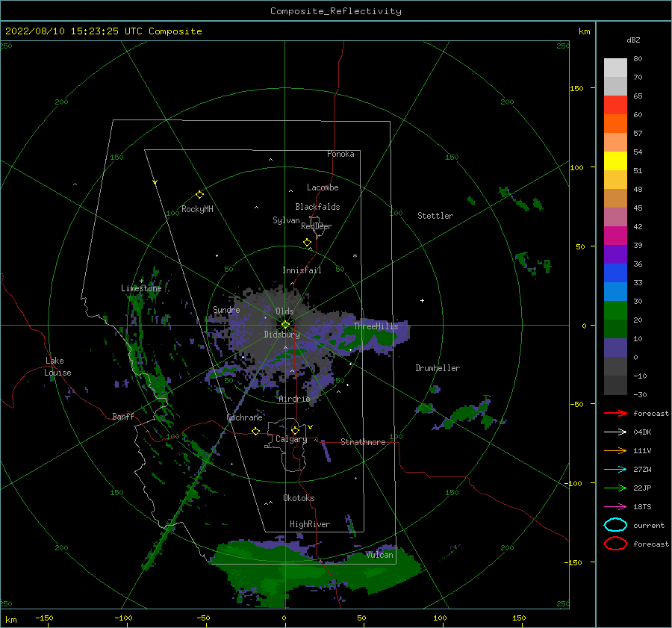Click the dBZ legend heading
Screen dimensions: 672x628
tap(633, 40)
